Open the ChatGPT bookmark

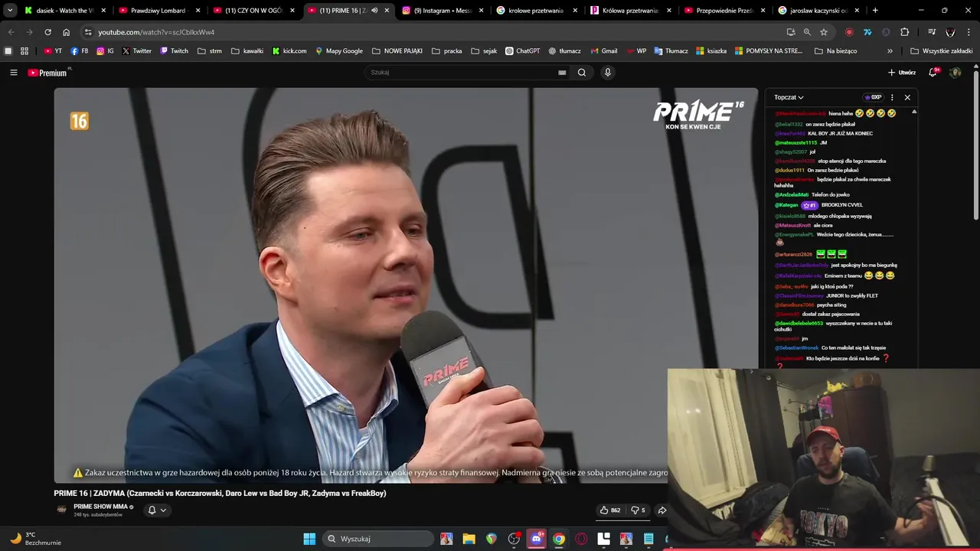coord(522,51)
